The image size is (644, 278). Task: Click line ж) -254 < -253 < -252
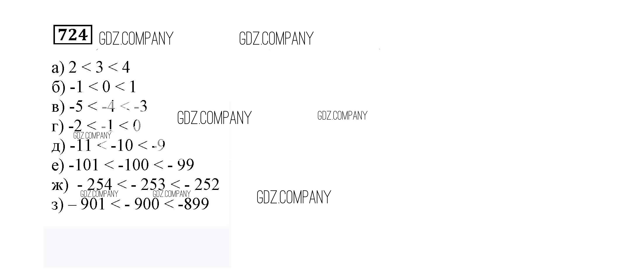pos(135,184)
